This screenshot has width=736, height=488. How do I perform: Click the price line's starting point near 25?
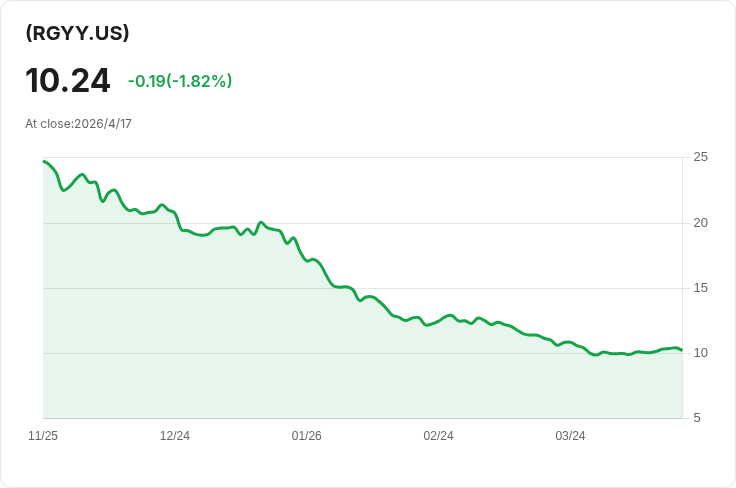(x=44, y=161)
